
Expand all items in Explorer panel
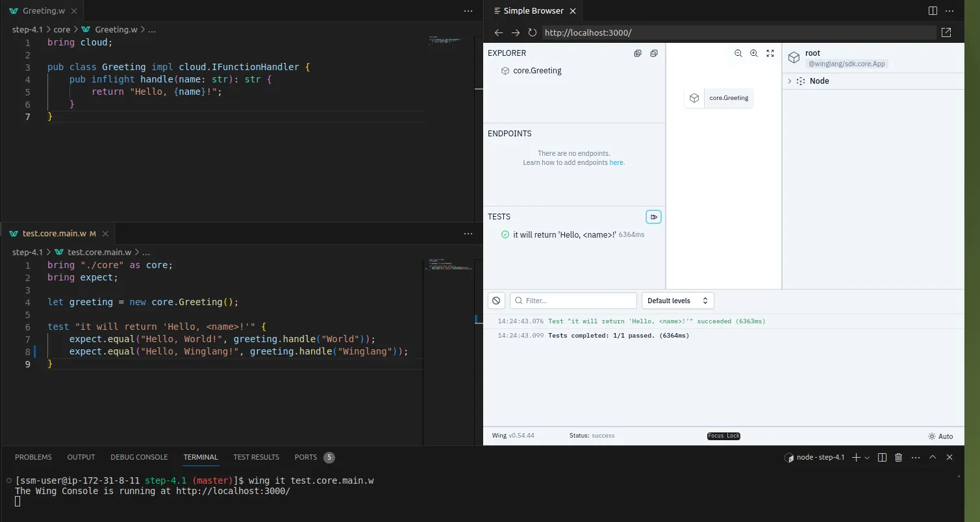pyautogui.click(x=638, y=53)
